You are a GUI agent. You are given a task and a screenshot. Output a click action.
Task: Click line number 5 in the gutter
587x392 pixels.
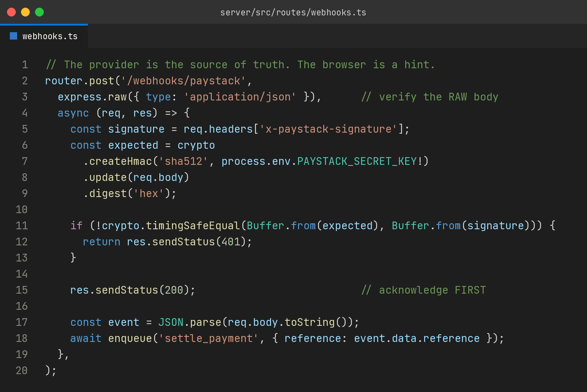[x=25, y=129]
